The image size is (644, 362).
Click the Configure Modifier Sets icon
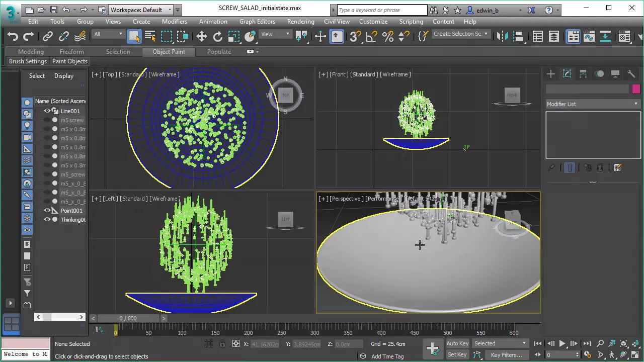618,168
